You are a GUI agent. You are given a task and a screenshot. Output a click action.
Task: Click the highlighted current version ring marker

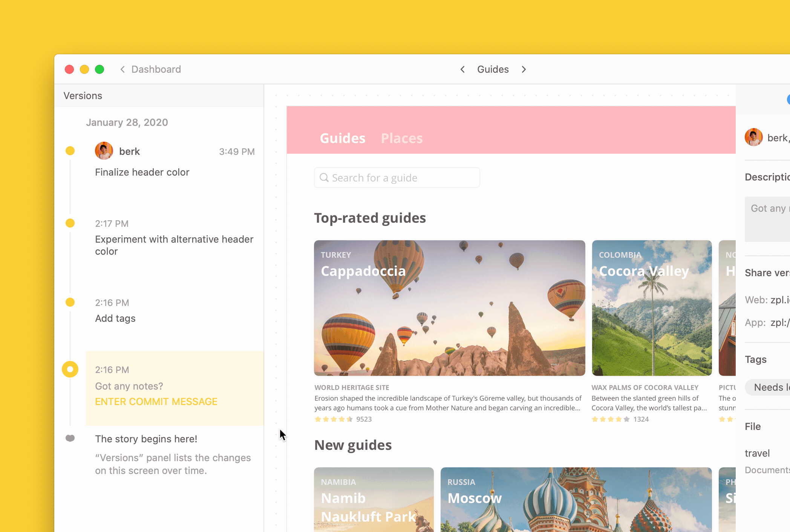[x=70, y=369]
